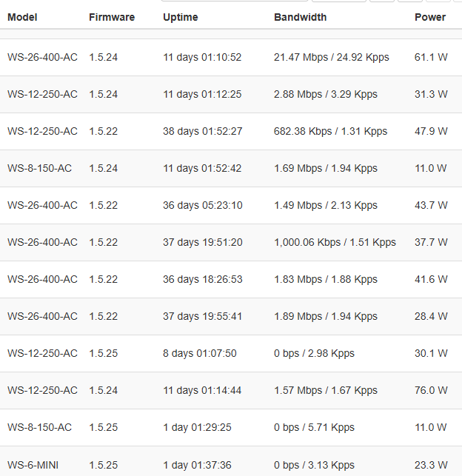The height and width of the screenshot is (476, 462).
Task: Open the row with uptime 36 days 05:23:10
Action: tap(202, 205)
